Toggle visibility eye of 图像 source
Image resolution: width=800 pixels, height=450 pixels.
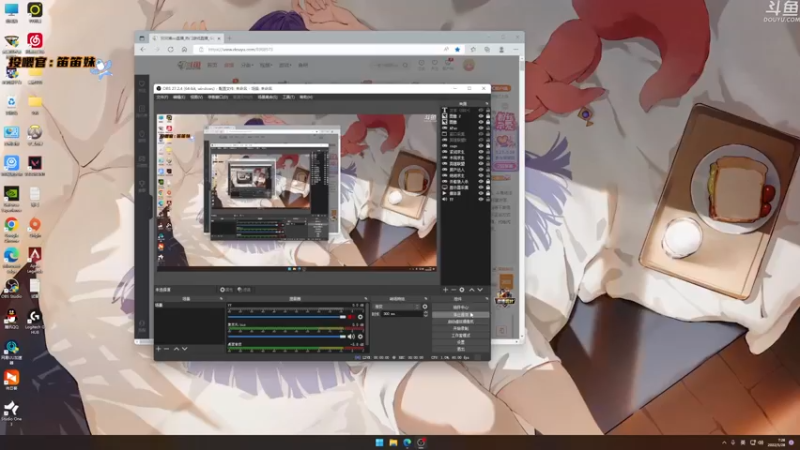pos(481,122)
